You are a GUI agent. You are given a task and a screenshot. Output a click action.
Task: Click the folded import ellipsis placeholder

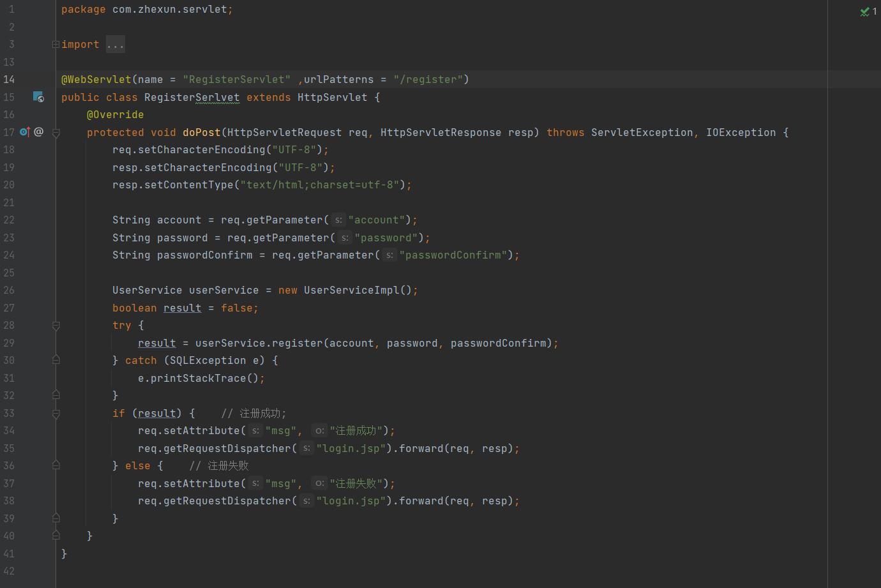point(116,45)
